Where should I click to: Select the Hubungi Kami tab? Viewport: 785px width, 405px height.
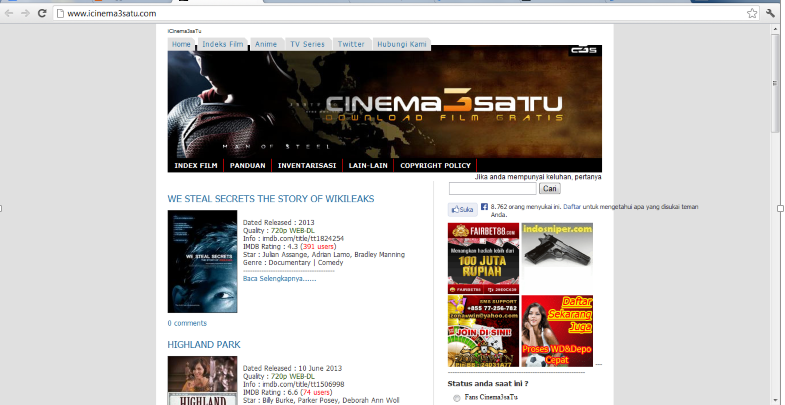(402, 44)
